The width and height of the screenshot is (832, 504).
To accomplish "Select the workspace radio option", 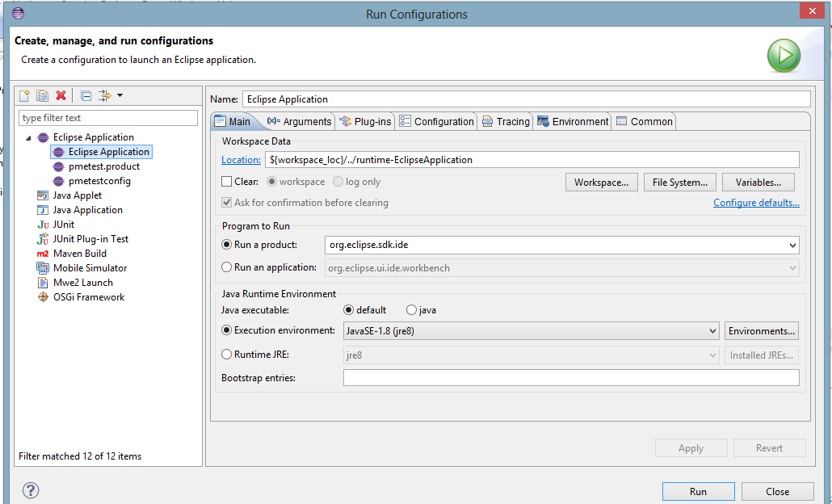I will (271, 182).
